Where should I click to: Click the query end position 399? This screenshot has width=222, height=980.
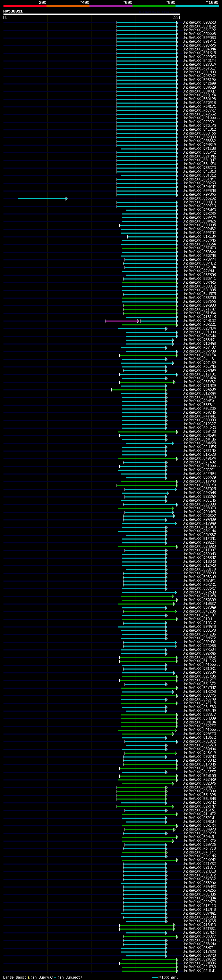point(175,17)
